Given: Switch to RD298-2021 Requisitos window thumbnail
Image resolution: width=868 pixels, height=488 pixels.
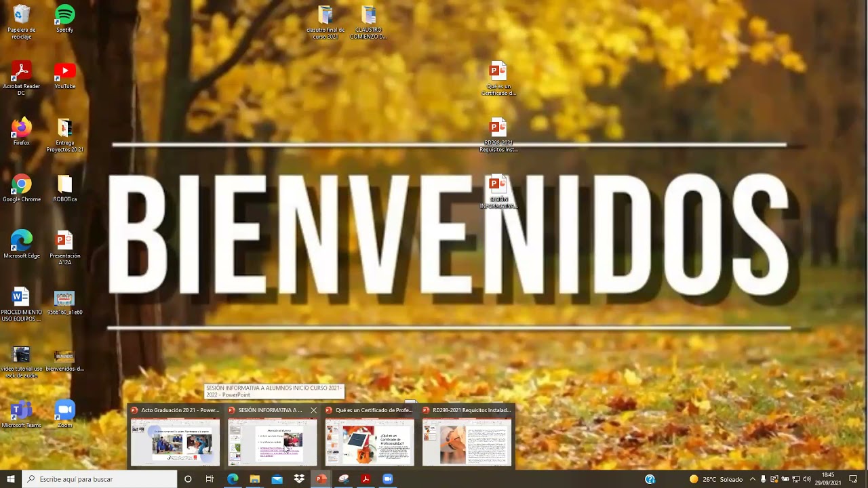Looking at the screenshot, I should 467,435.
